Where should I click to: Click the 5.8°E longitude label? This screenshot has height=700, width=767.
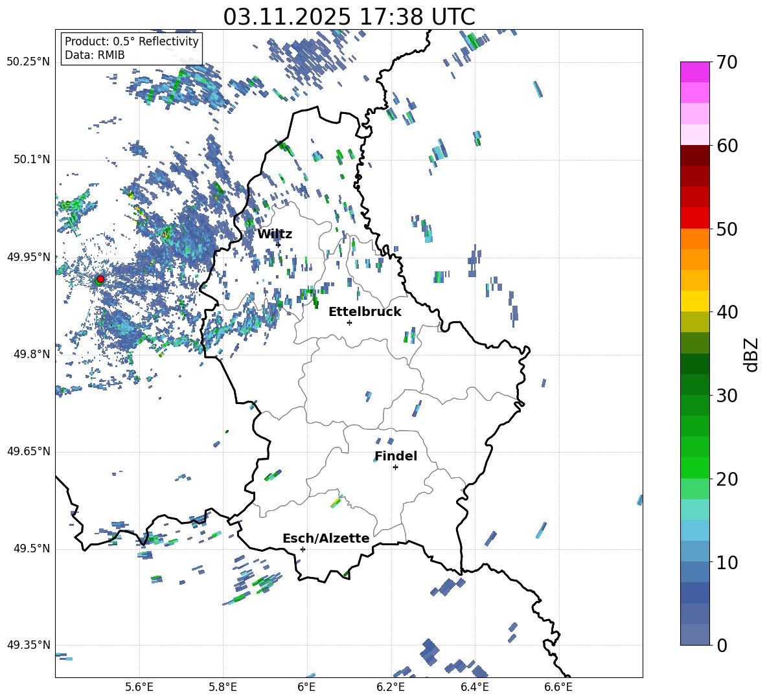pyautogui.click(x=223, y=687)
